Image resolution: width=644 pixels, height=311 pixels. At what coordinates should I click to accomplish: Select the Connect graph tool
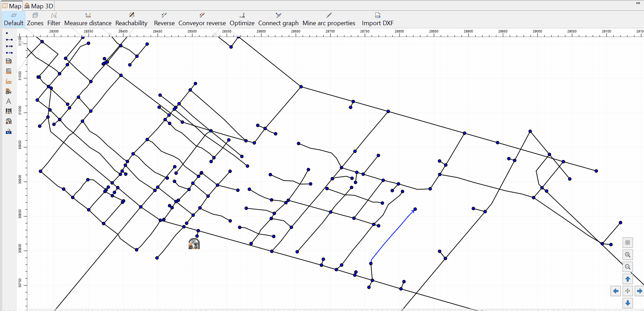click(278, 19)
